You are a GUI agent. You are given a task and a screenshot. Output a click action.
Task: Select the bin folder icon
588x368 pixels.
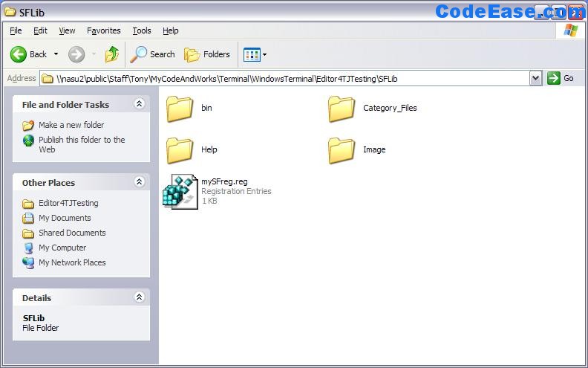[x=180, y=109]
